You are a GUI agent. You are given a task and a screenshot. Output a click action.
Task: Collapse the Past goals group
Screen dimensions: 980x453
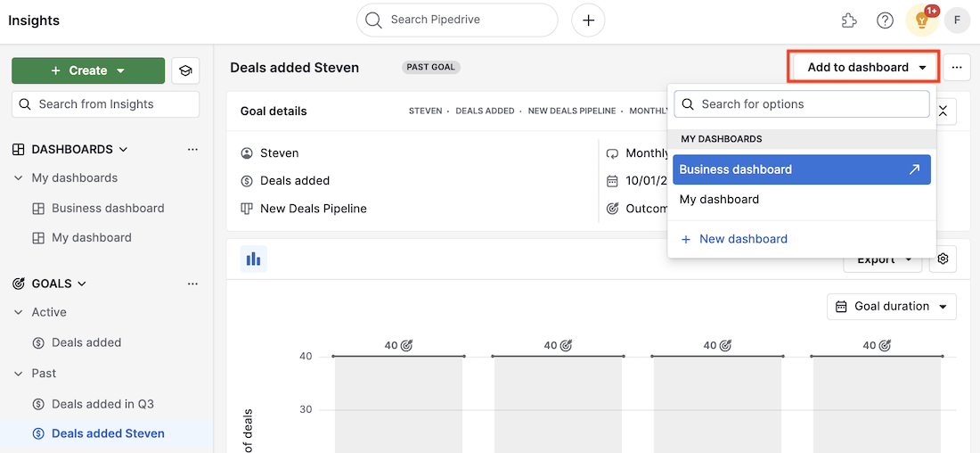(19, 374)
